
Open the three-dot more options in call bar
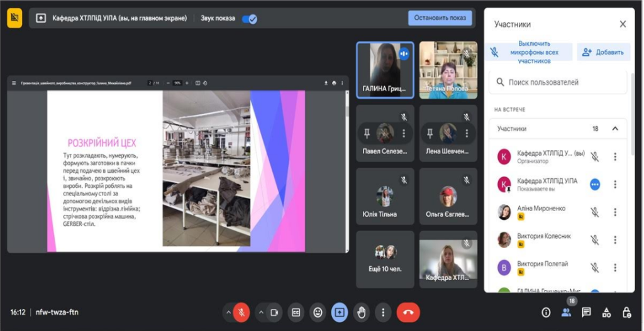[x=383, y=313]
